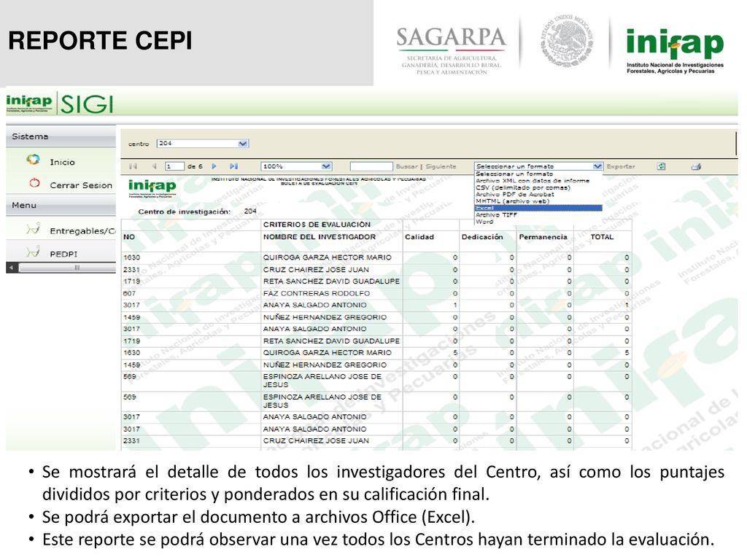The height and width of the screenshot is (560, 747).
Task: Jump to last report page
Action: point(233,166)
